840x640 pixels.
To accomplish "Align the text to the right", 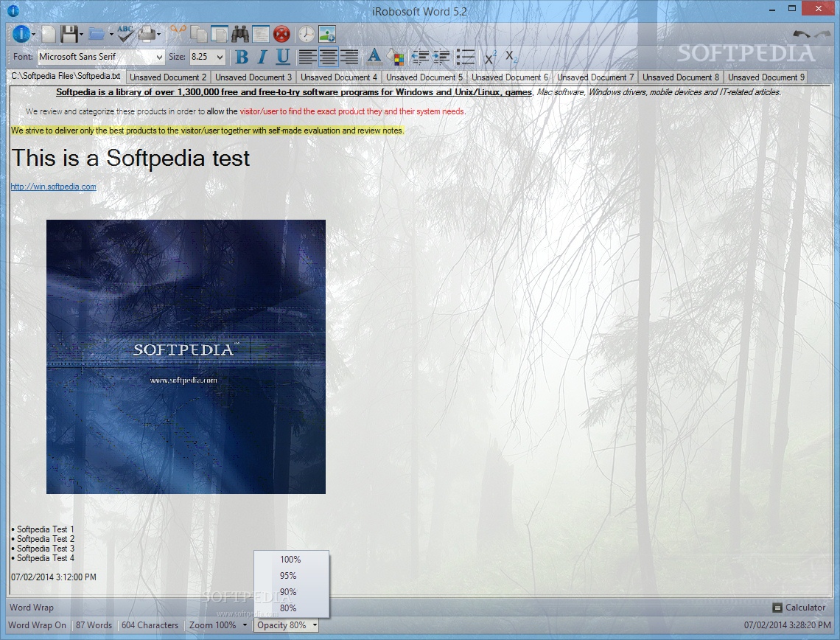I will (349, 56).
